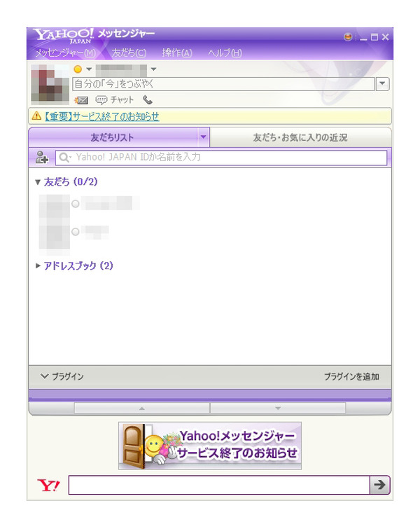
Task: Maximize the messenger window
Action: pos(374,37)
